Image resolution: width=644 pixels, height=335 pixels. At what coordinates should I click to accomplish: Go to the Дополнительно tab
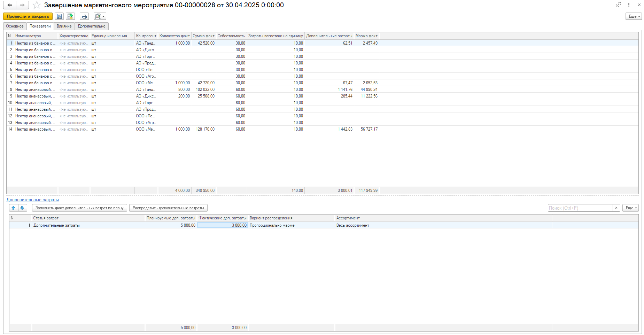pyautogui.click(x=91, y=26)
